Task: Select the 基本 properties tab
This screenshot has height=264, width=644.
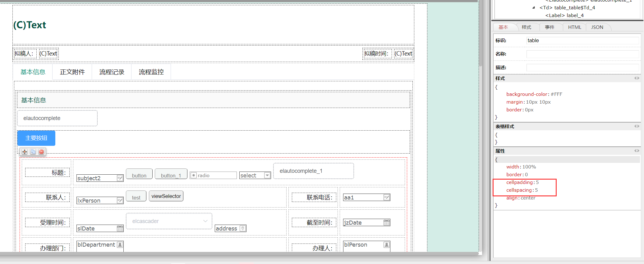Action: tap(504, 27)
